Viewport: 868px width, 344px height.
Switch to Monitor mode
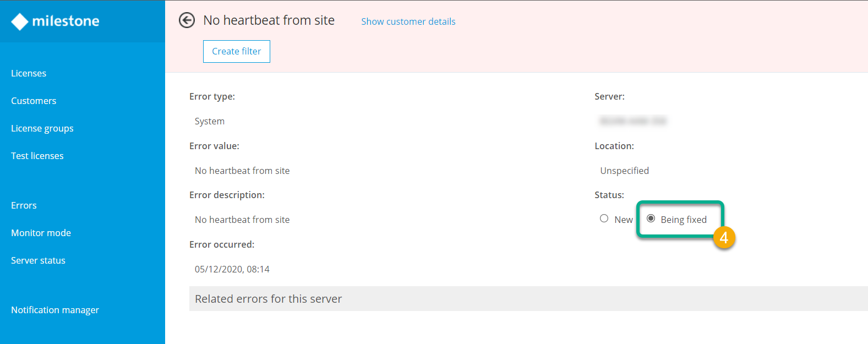pyautogui.click(x=41, y=233)
